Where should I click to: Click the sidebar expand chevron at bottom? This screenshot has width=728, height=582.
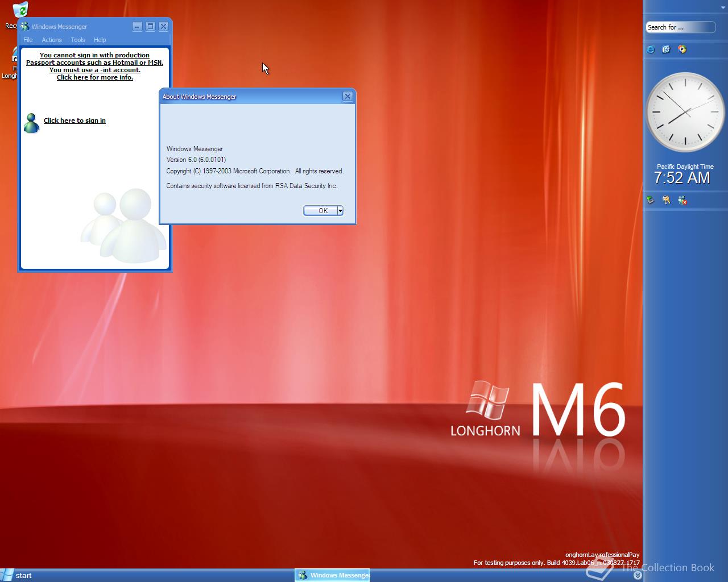click(x=638, y=576)
